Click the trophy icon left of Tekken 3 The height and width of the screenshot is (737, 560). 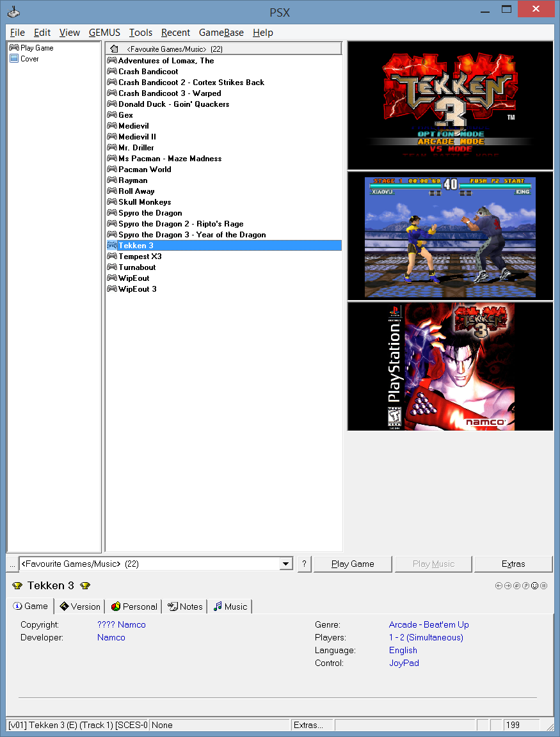point(17,585)
